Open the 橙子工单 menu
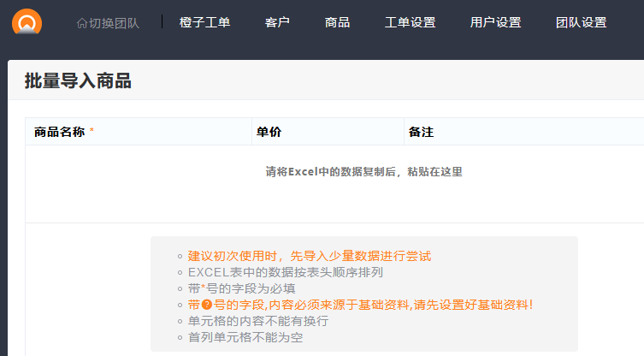 (204, 23)
